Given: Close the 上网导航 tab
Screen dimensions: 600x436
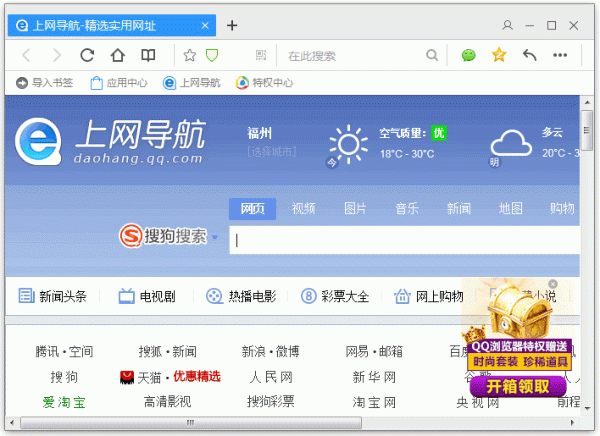Looking at the screenshot, I should coord(205,26).
